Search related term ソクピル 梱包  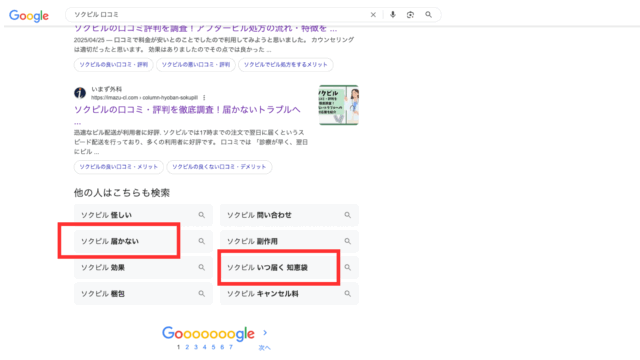click(x=143, y=293)
